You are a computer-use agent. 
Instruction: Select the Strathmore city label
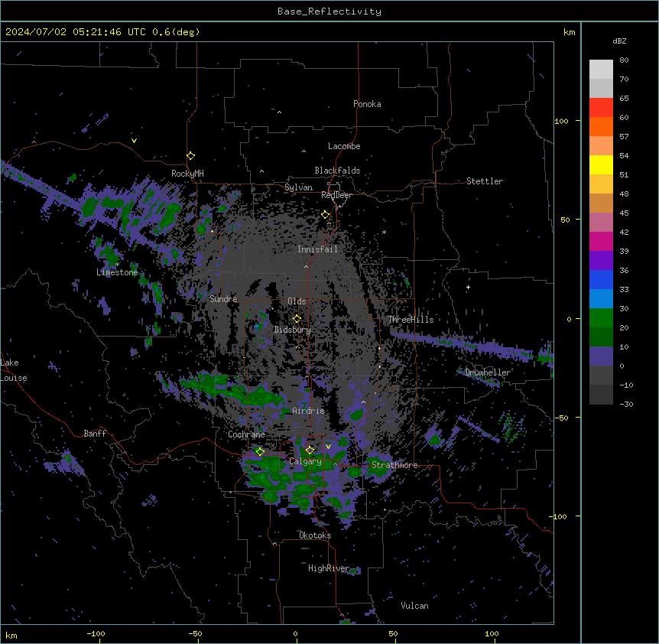pyautogui.click(x=394, y=465)
